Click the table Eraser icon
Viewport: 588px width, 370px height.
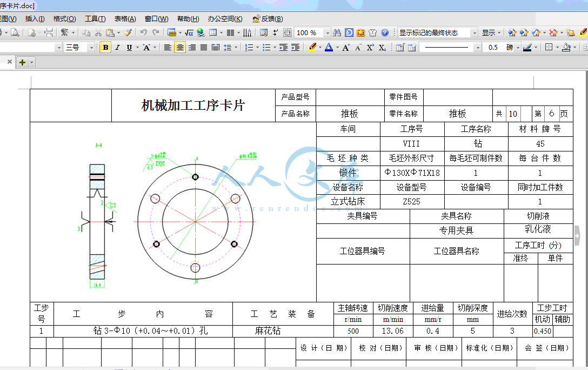tap(412, 47)
